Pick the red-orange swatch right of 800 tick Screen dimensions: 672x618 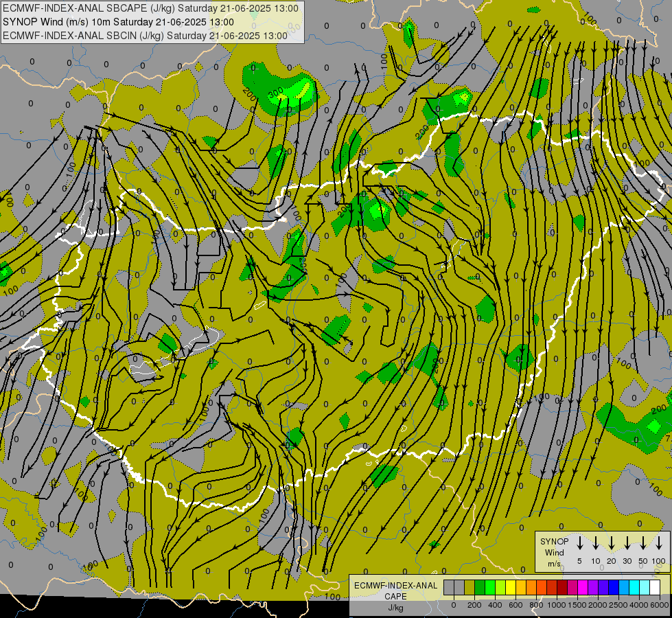click(542, 588)
